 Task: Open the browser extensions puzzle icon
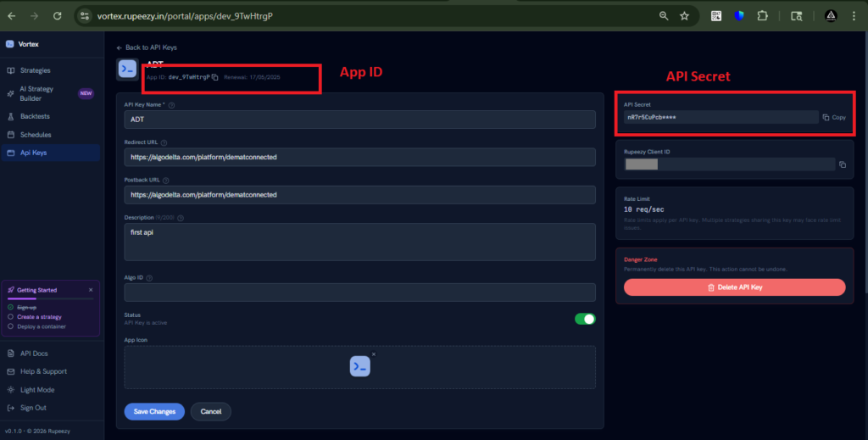738,16
